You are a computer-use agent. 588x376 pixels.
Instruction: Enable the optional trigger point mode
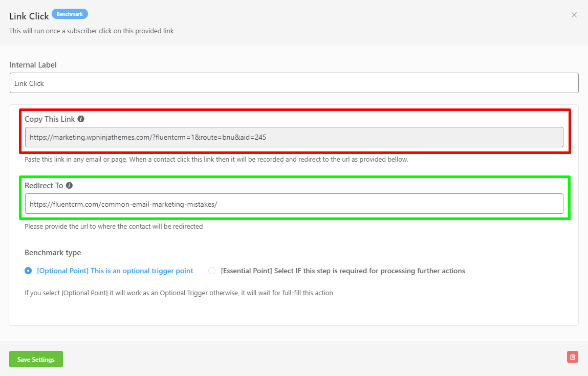click(28, 271)
